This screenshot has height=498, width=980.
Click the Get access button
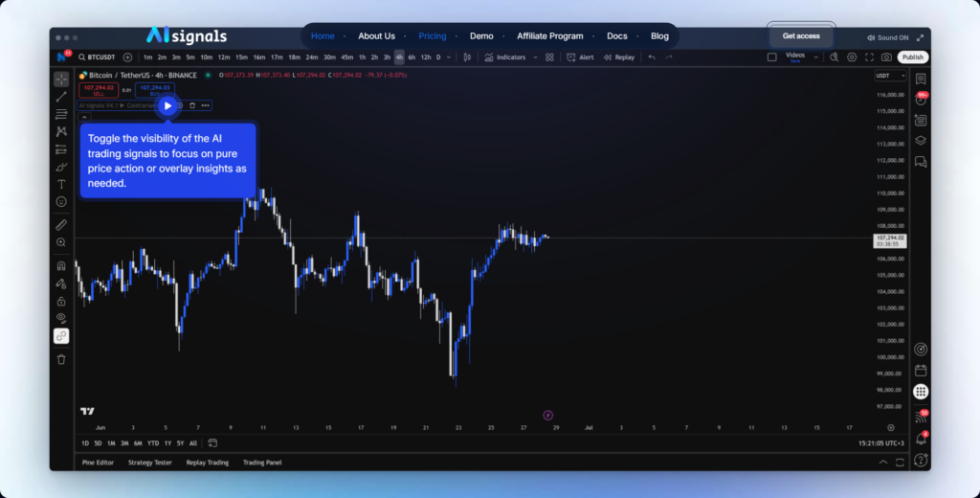point(801,36)
